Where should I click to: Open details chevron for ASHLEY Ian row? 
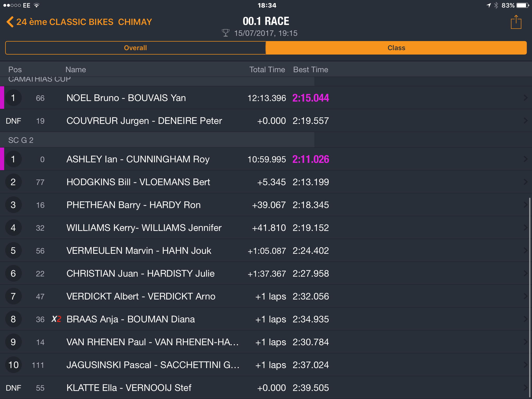click(526, 159)
